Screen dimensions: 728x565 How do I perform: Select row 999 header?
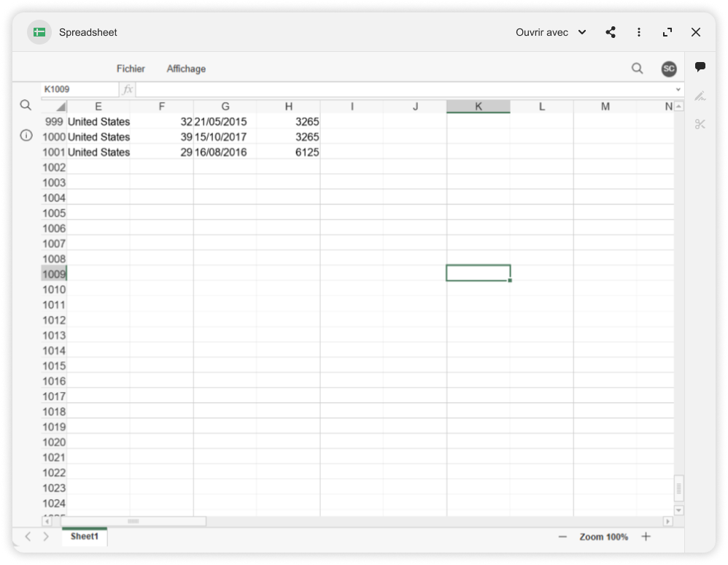(x=54, y=122)
